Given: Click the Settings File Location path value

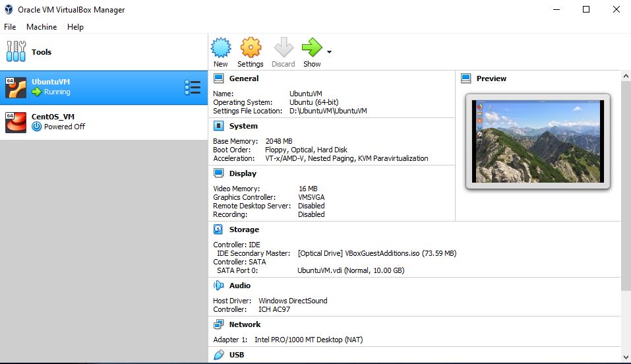Looking at the screenshot, I should coord(328,111).
